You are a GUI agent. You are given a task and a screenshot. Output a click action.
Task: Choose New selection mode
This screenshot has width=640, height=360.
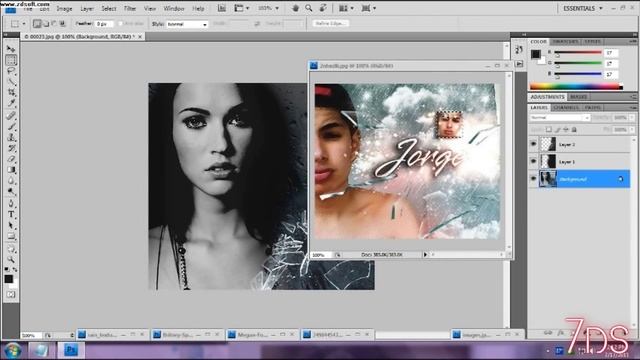coord(37,24)
